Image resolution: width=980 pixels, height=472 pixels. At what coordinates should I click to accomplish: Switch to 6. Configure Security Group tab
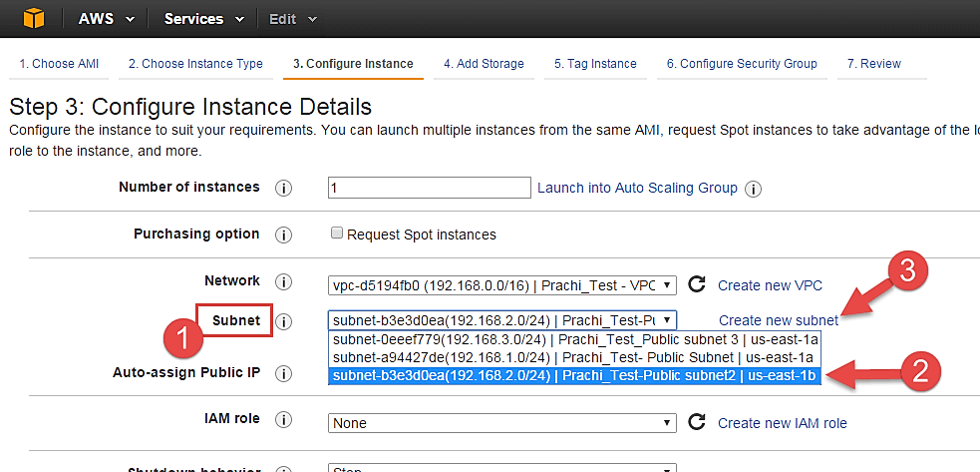click(x=742, y=64)
